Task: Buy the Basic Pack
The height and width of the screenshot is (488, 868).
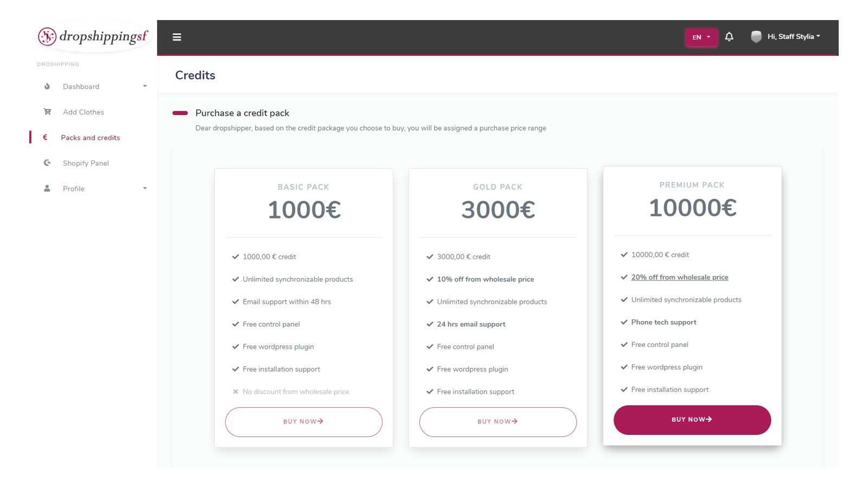Action: pyautogui.click(x=303, y=421)
